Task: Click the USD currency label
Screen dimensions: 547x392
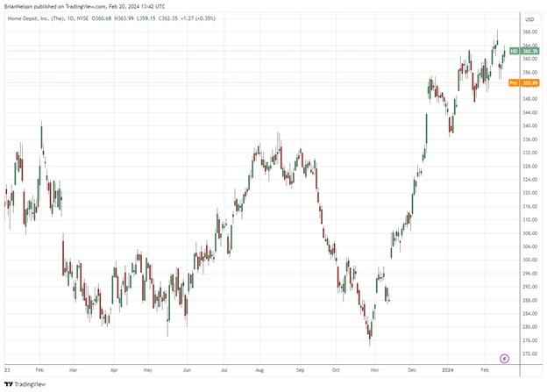Action: [529, 18]
